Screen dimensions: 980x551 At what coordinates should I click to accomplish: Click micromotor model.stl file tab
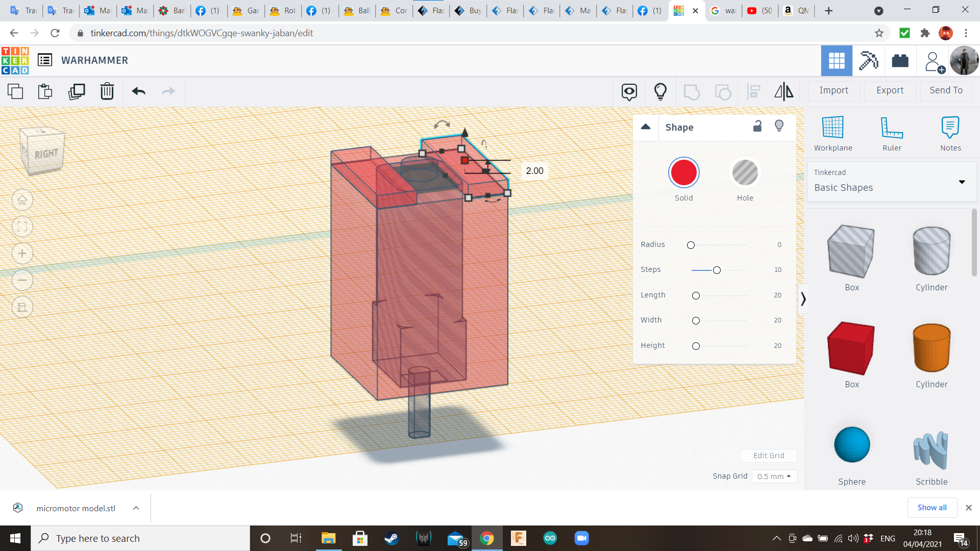click(76, 508)
